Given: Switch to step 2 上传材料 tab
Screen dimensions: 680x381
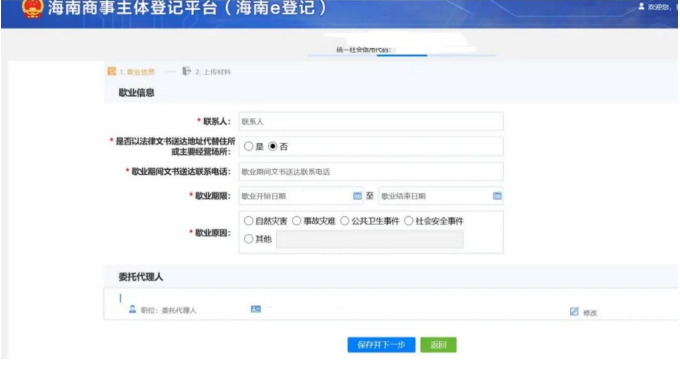Looking at the screenshot, I should [207, 72].
